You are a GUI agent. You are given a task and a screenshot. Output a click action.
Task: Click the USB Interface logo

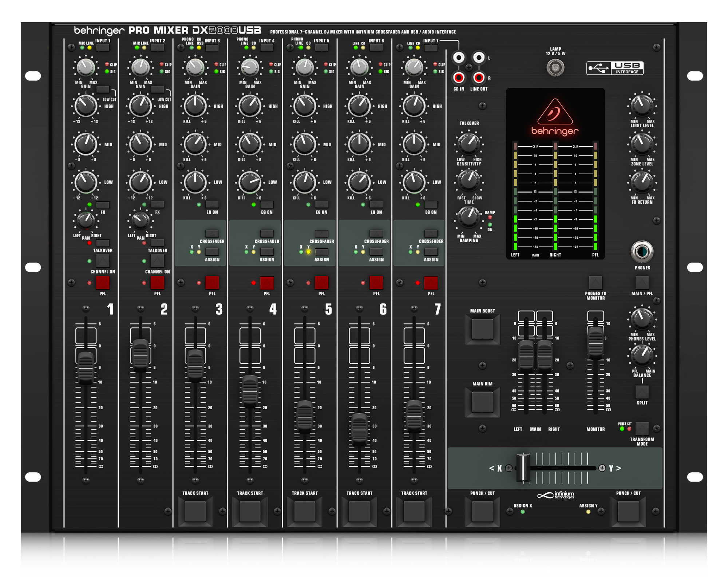point(615,68)
